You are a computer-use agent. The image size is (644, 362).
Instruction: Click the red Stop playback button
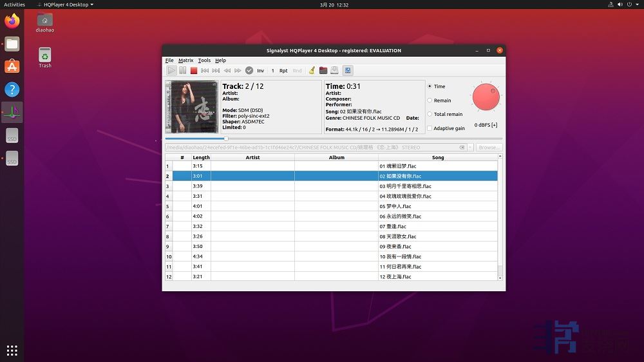(193, 71)
